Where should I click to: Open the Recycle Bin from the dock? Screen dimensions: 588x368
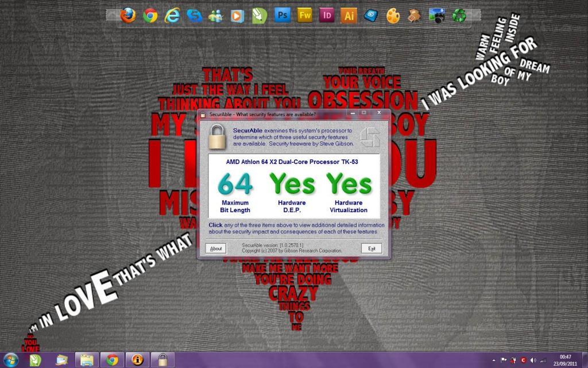[459, 16]
